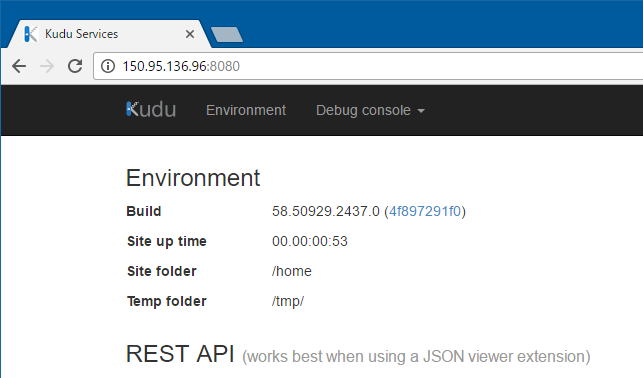Image resolution: width=643 pixels, height=378 pixels.
Task: Click the site up time value 00.00:00:53
Action: point(310,241)
